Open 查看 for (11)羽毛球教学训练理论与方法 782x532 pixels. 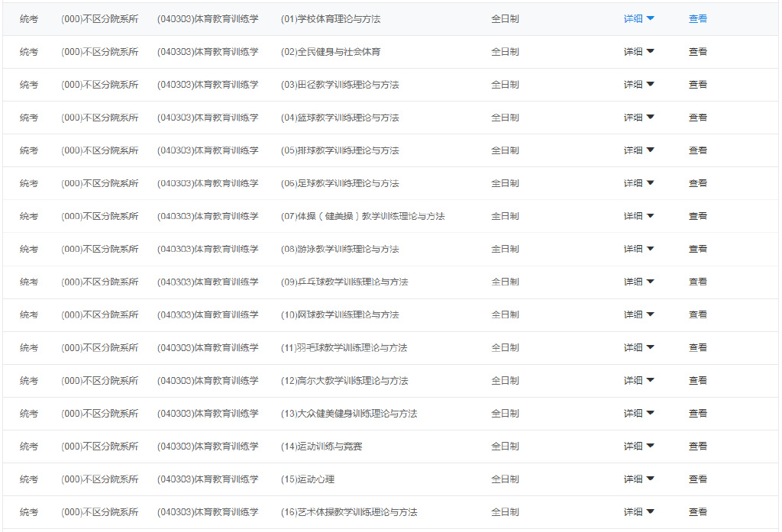click(698, 348)
